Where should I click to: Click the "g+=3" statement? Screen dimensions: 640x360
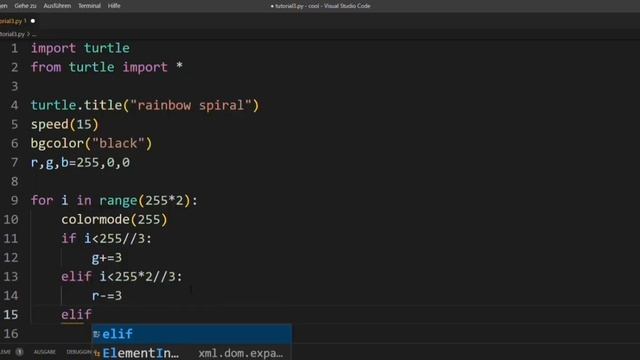(x=107, y=258)
